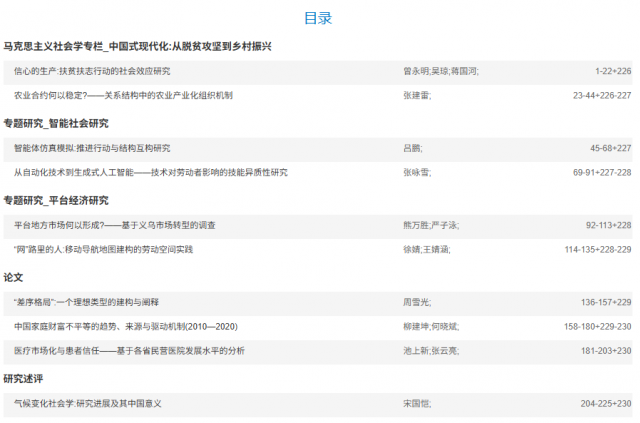Open the 平台地方市场何以形成 article
The image size is (640, 423).
tap(115, 225)
